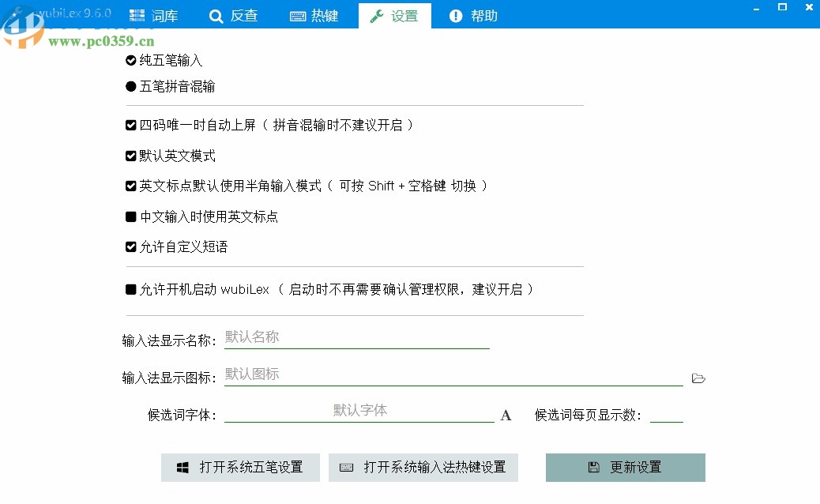820x504 pixels.
Task: Toggle 允许开机启动 wubiLex
Action: (x=130, y=289)
